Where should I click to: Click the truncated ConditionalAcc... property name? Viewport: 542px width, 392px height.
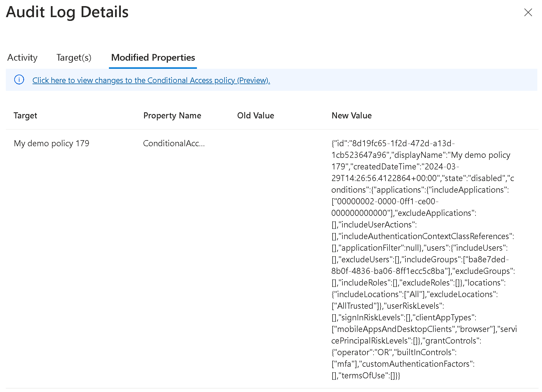(174, 143)
